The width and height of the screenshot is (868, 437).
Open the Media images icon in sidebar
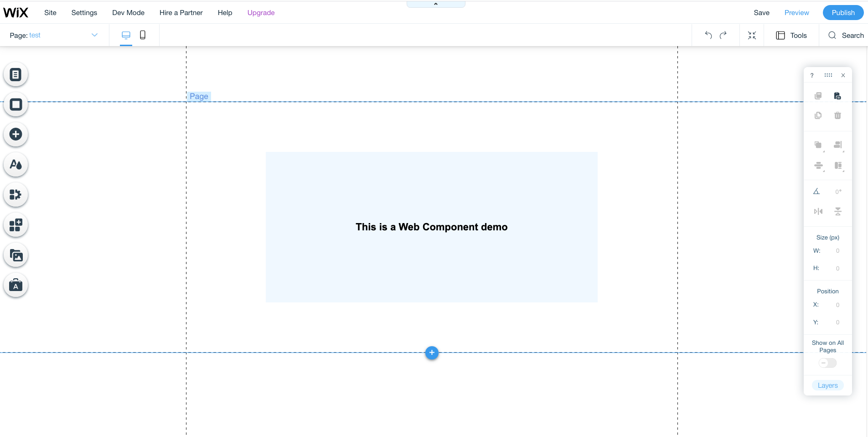[16, 255]
